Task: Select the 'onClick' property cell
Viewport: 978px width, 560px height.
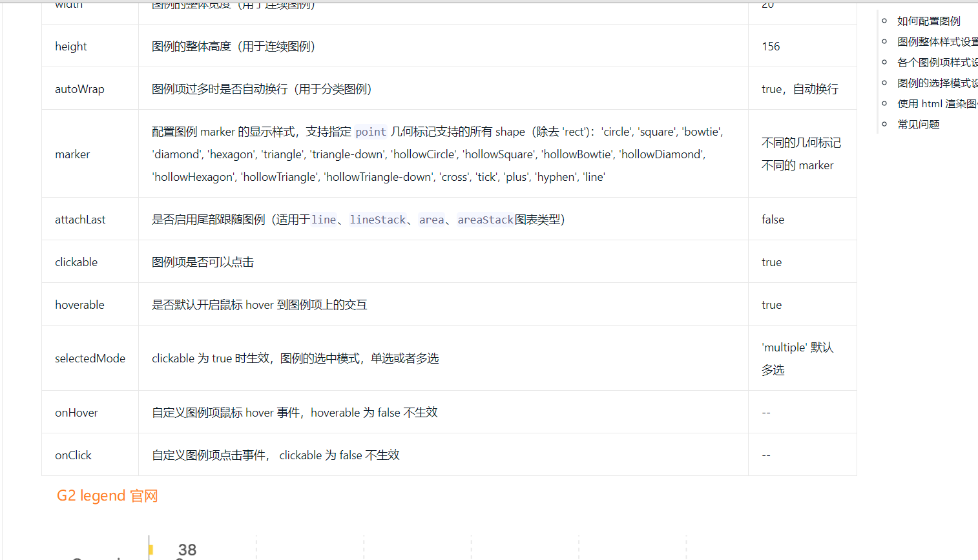Action: coord(90,455)
